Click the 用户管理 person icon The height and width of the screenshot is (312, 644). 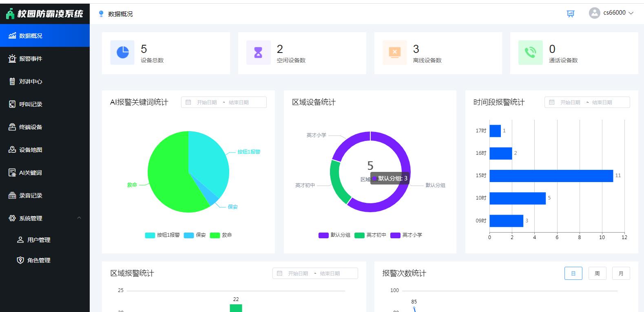click(20, 240)
